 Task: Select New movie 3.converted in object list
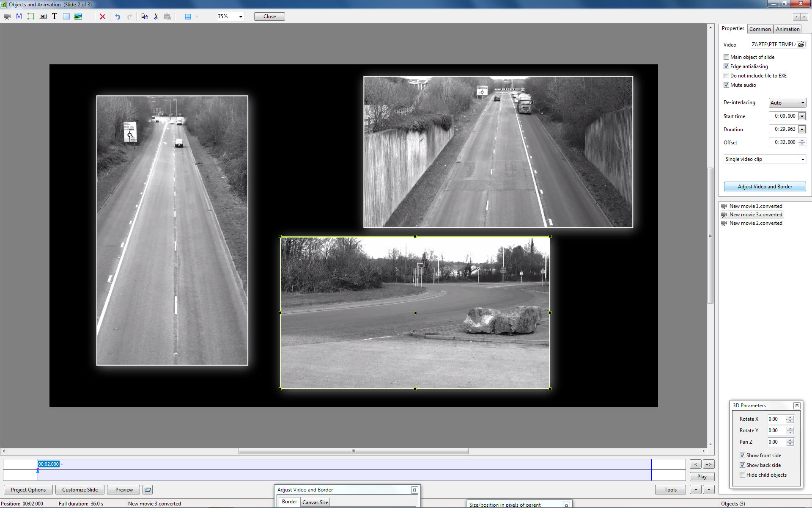click(x=755, y=215)
